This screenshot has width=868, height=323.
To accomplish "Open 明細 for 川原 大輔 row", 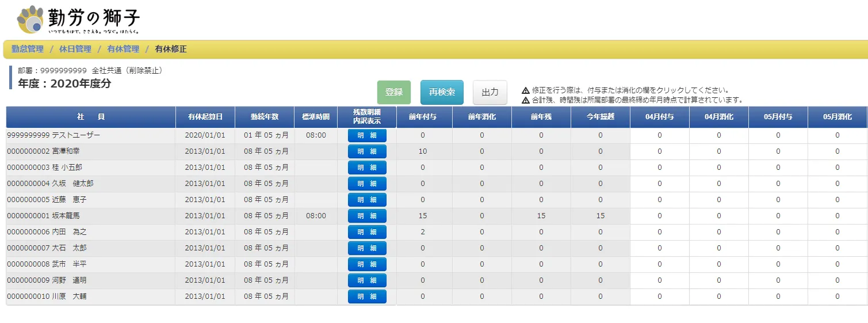I will 367,297.
